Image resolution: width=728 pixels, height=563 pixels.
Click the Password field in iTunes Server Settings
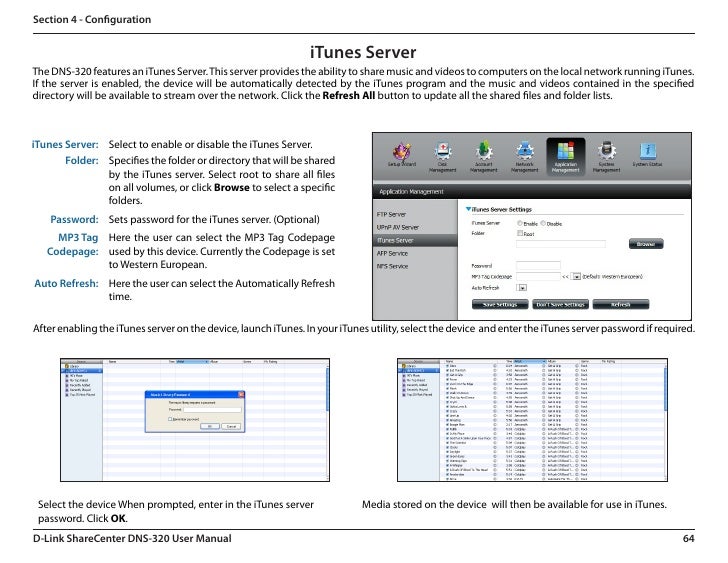click(x=538, y=265)
